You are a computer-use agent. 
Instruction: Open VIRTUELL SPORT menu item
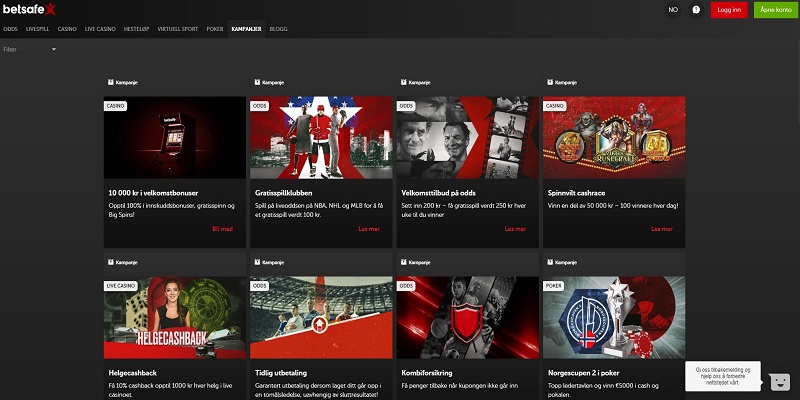178,29
